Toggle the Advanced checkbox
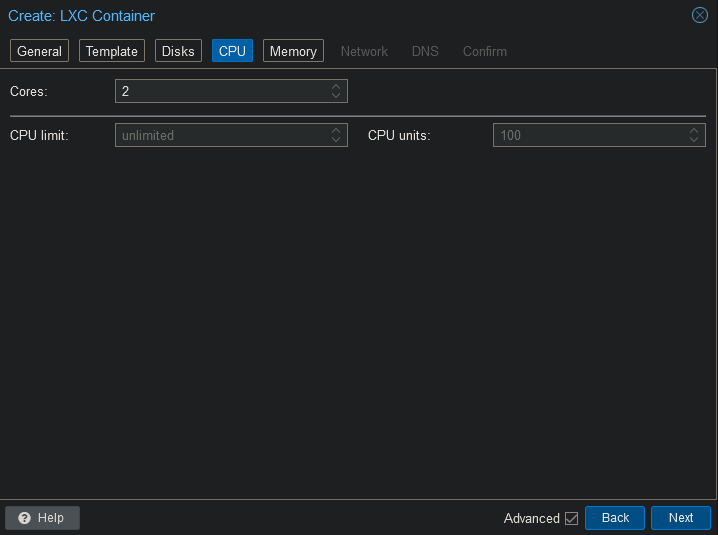718x535 pixels. (x=572, y=518)
